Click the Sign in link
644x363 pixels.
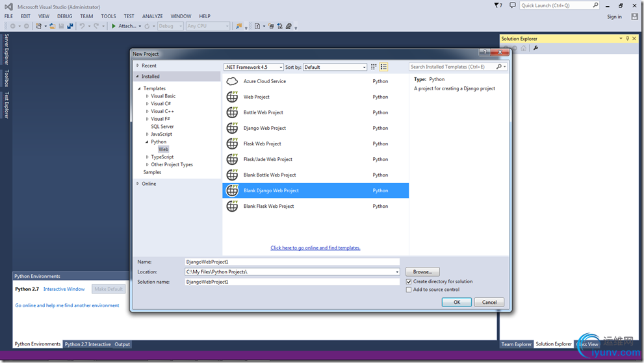(614, 17)
